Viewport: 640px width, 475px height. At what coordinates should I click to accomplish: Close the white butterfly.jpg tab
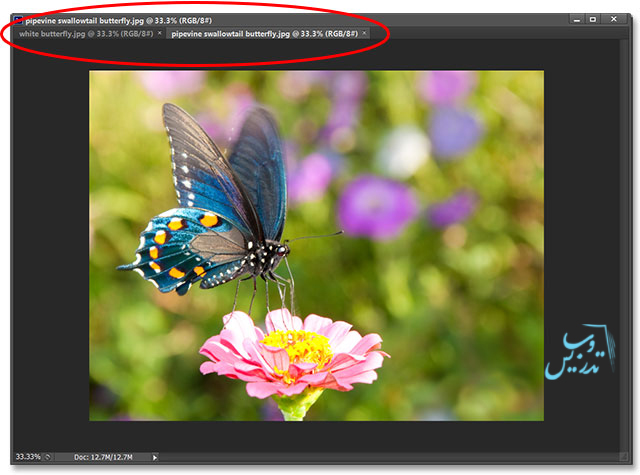pos(159,34)
